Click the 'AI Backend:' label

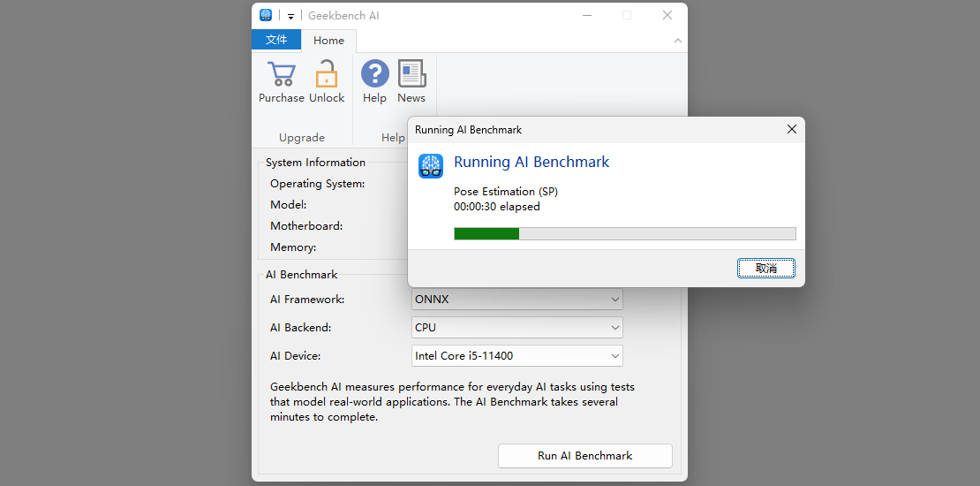pyautogui.click(x=301, y=328)
